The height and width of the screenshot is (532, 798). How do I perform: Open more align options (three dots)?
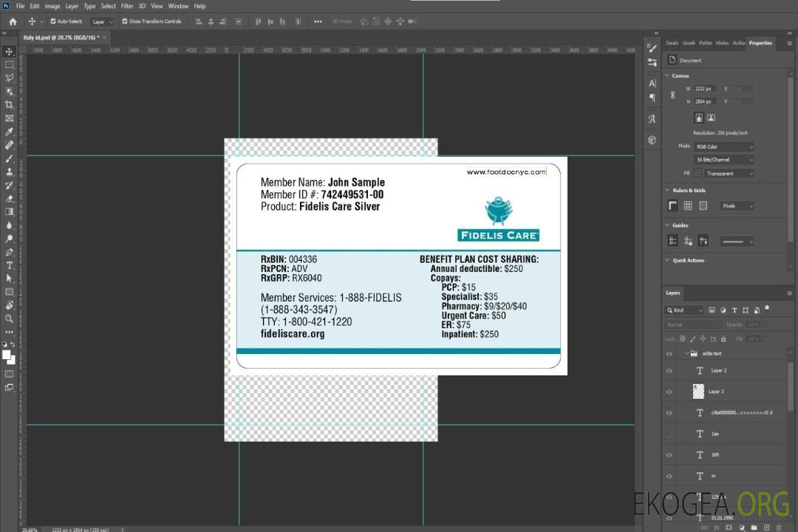pos(318,21)
